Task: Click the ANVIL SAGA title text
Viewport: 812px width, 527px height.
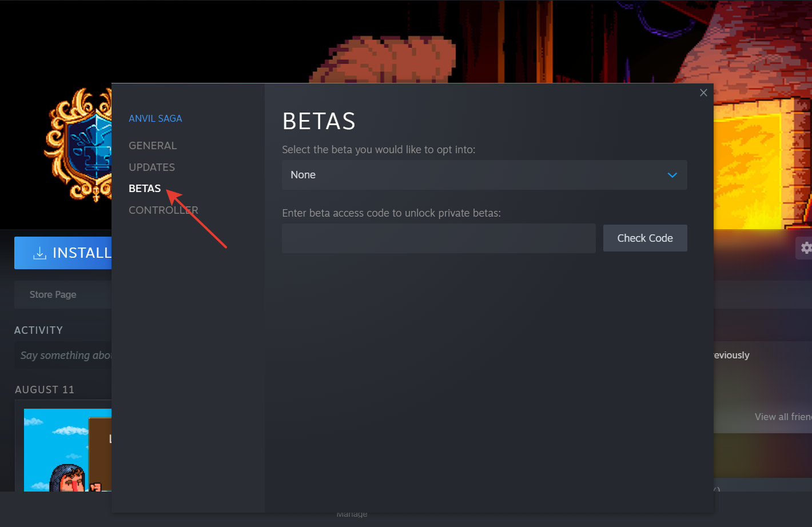Action: (x=156, y=118)
